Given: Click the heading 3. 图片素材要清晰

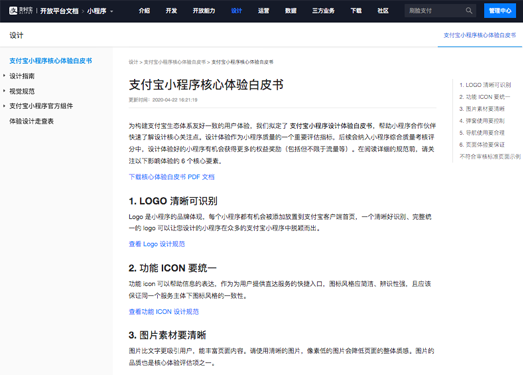Looking at the screenshot, I should coord(167,335).
